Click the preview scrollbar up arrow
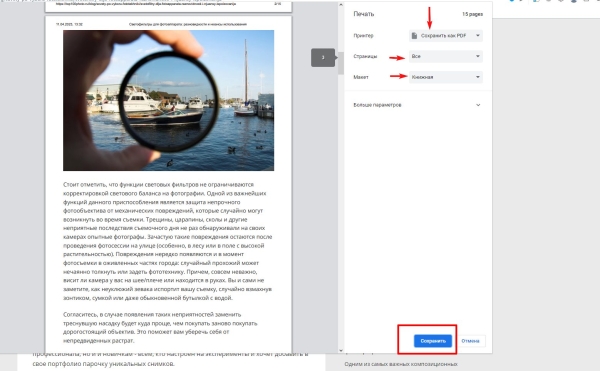 tap(341, 5)
